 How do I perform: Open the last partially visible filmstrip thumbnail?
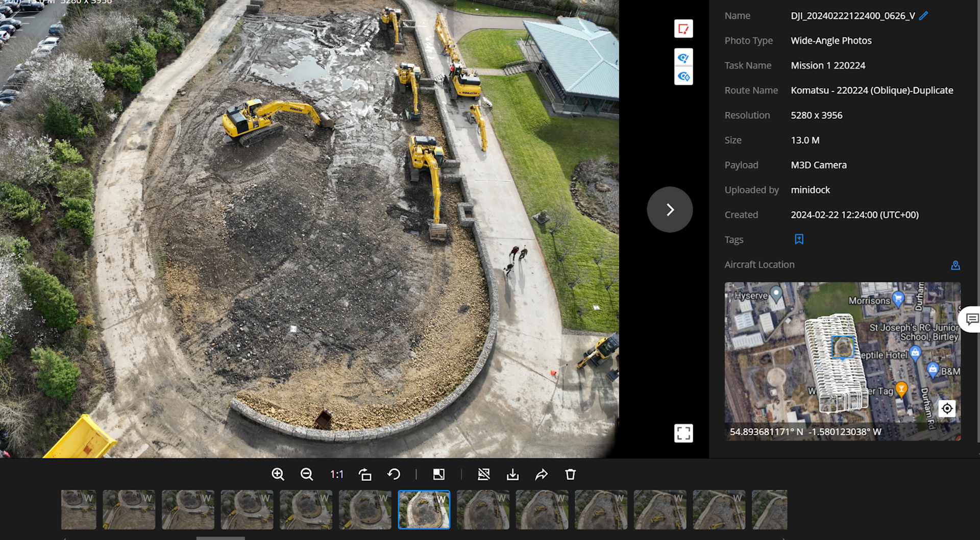coord(770,509)
